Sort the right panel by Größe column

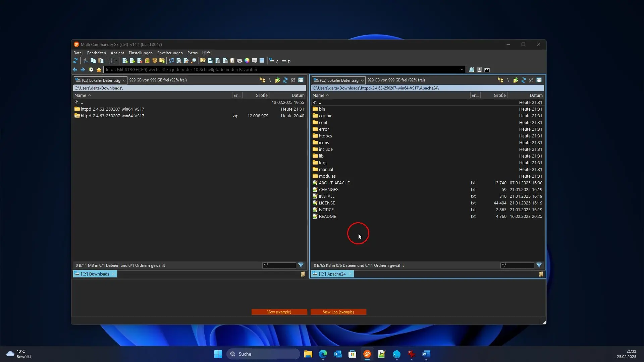point(493,95)
